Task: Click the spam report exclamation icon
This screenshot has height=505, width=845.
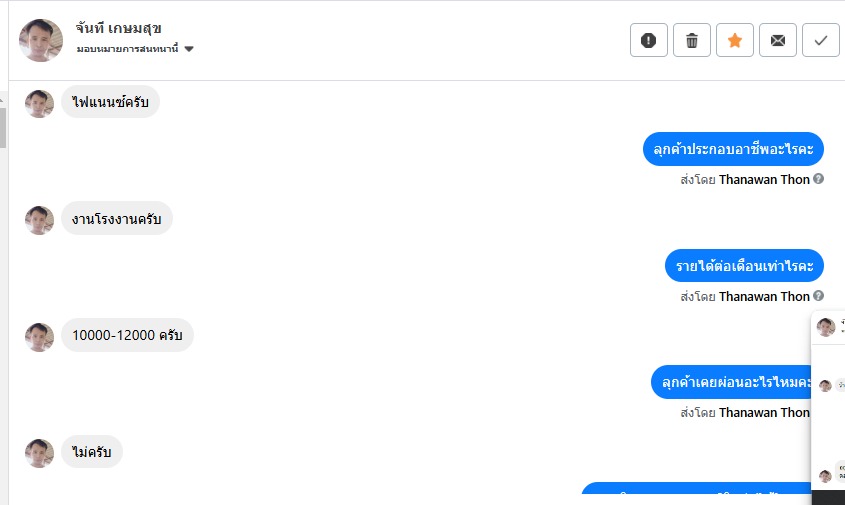Action: click(x=648, y=40)
